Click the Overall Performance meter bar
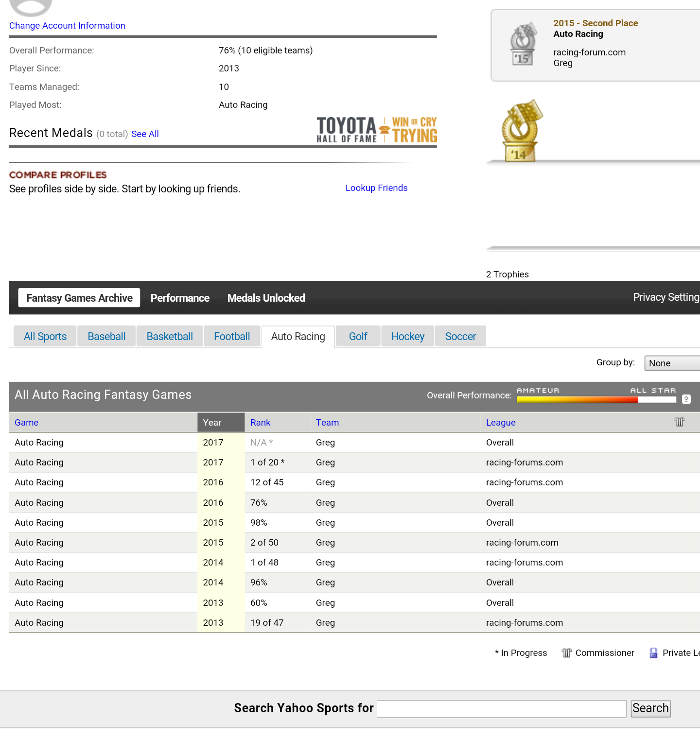The image size is (700, 738). click(596, 399)
